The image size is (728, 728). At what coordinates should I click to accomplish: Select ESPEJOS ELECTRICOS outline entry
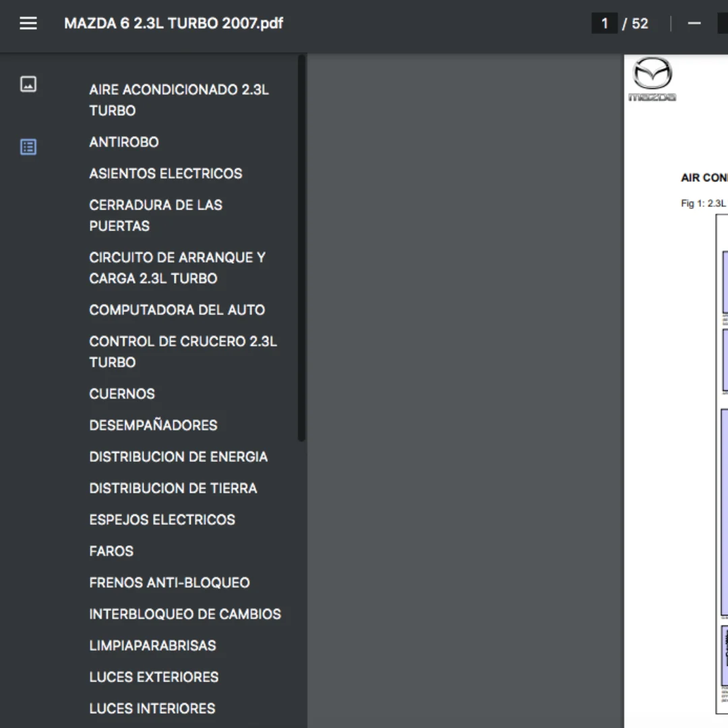162,520
